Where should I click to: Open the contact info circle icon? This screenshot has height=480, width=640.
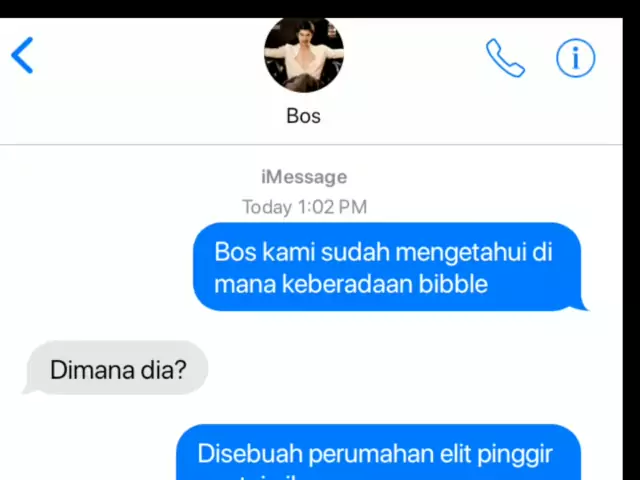pyautogui.click(x=576, y=58)
